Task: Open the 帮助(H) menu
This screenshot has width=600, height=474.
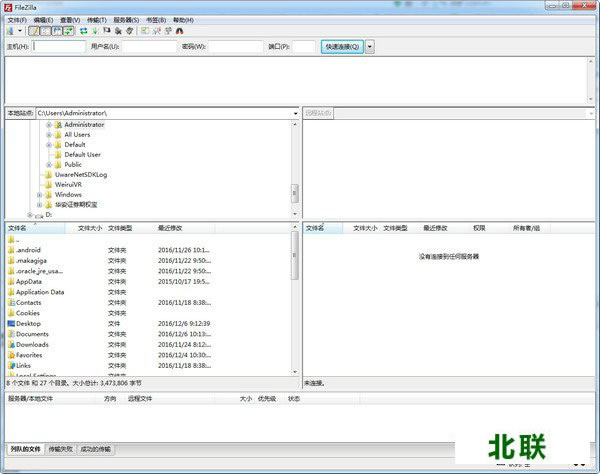Action: [x=183, y=20]
